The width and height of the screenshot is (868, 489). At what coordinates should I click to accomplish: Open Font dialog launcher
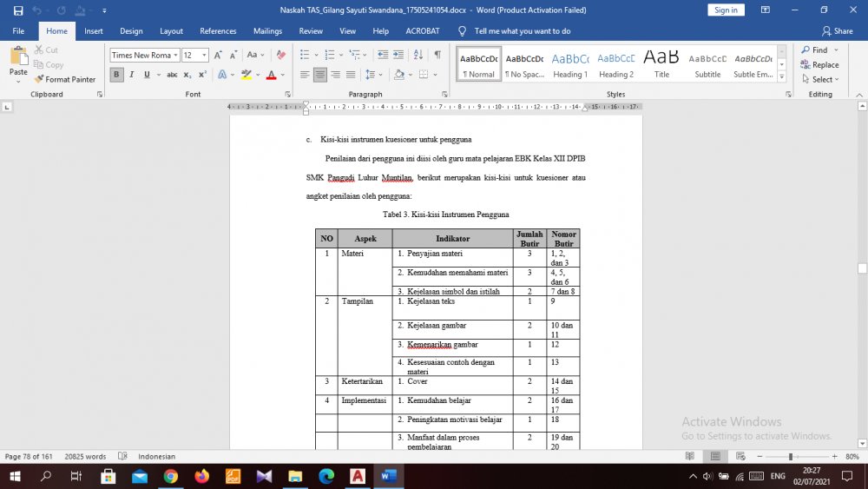pos(287,94)
